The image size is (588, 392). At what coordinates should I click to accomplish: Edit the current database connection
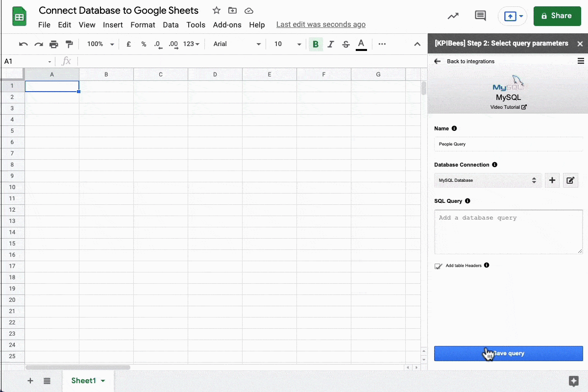click(570, 180)
